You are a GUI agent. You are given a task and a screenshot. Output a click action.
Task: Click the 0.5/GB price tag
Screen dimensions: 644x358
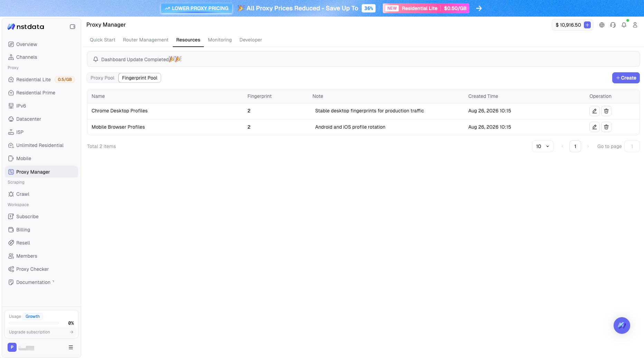tap(65, 80)
